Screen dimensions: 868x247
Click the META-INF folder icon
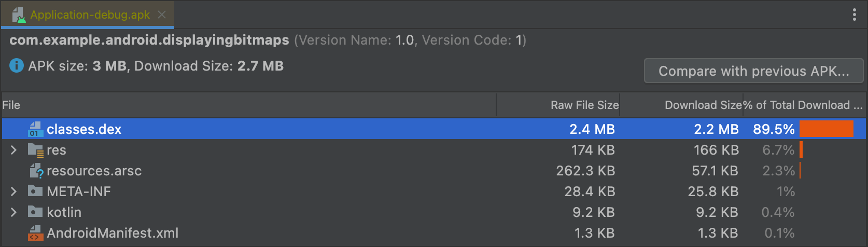pos(35,191)
